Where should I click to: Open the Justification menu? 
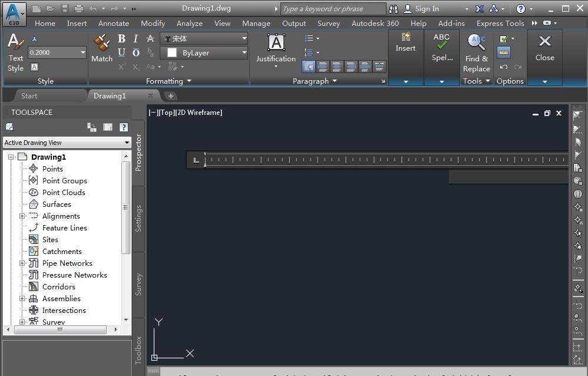[276, 50]
